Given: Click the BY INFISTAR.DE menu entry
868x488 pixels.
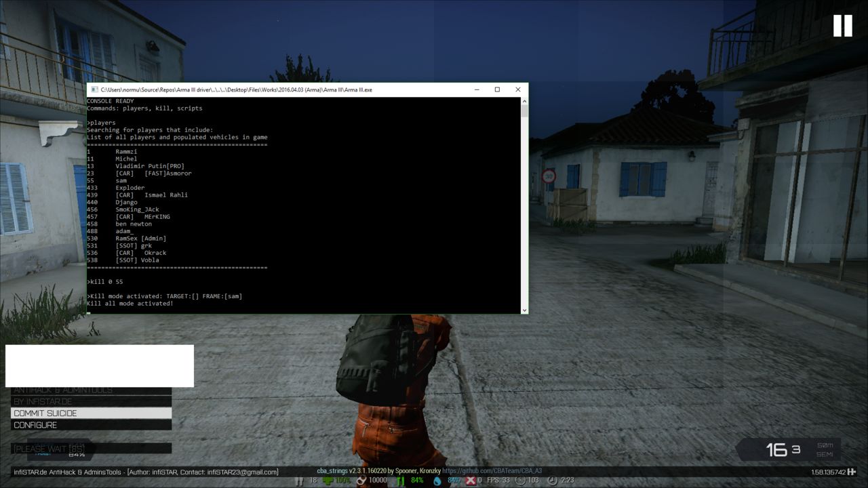Looking at the screenshot, I should tap(91, 402).
